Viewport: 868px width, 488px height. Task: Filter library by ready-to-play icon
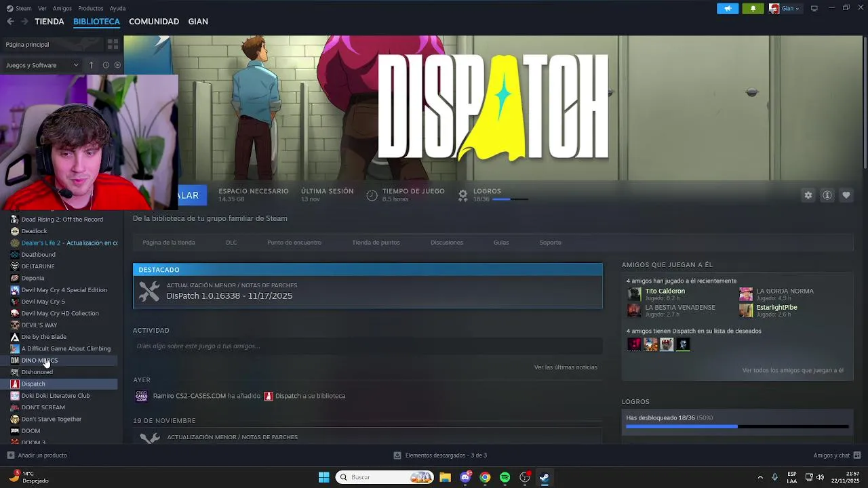pyautogui.click(x=117, y=65)
